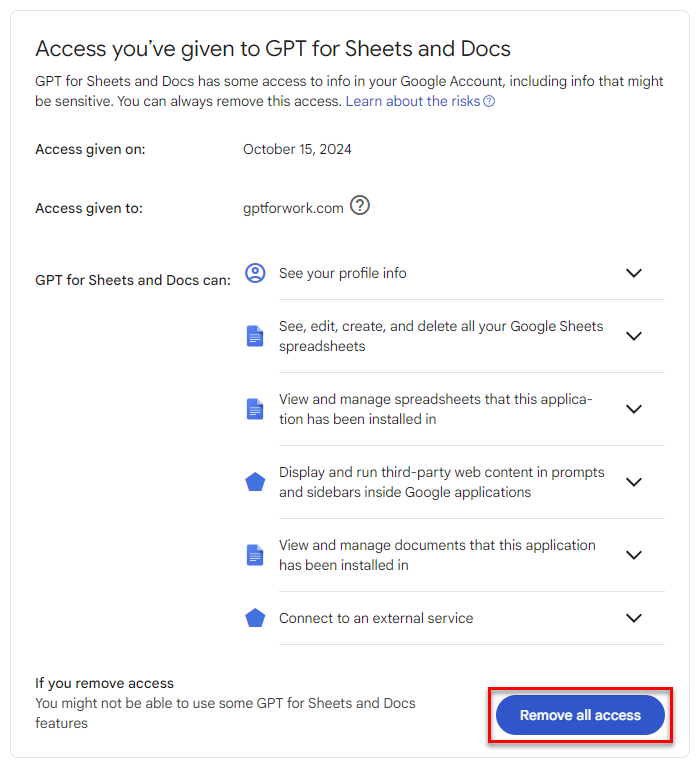Expand 'View and manage documents' permission details
This screenshot has width=700, height=768.
tap(633, 555)
